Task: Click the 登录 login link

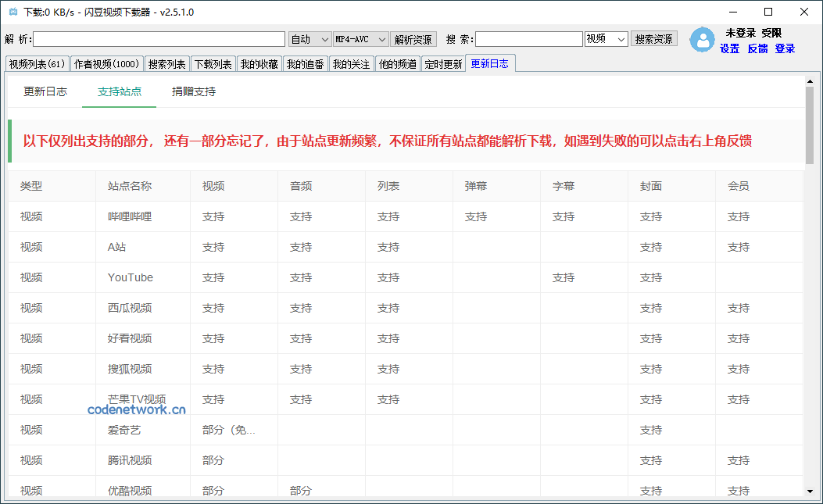Action: point(785,48)
